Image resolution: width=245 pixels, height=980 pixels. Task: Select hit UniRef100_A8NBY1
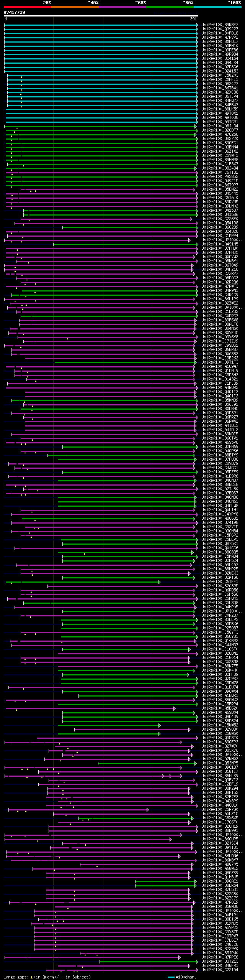[x=220, y=261]
